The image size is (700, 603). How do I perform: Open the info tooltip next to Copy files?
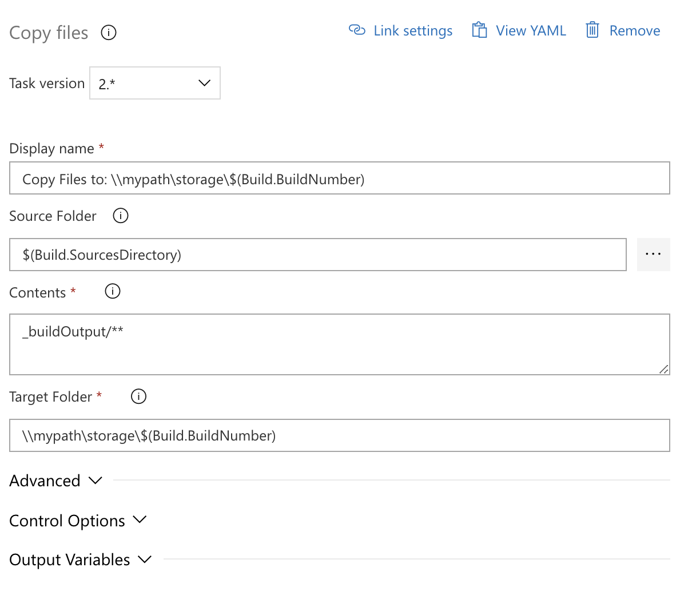[108, 33]
